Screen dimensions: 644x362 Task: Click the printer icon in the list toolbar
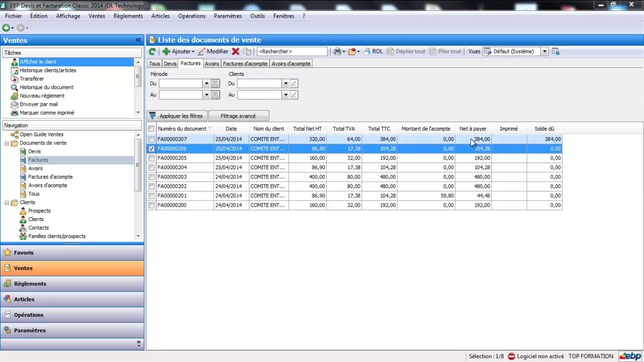tap(338, 51)
